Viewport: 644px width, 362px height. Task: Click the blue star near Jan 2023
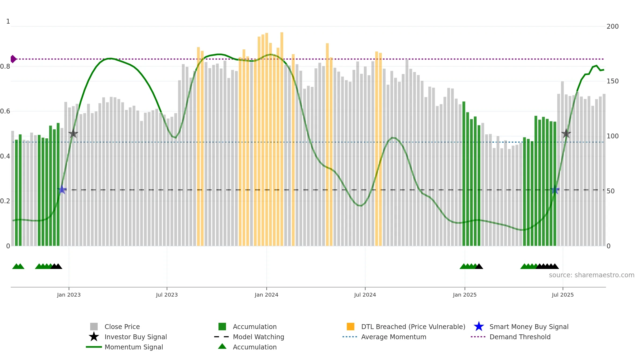tap(62, 190)
